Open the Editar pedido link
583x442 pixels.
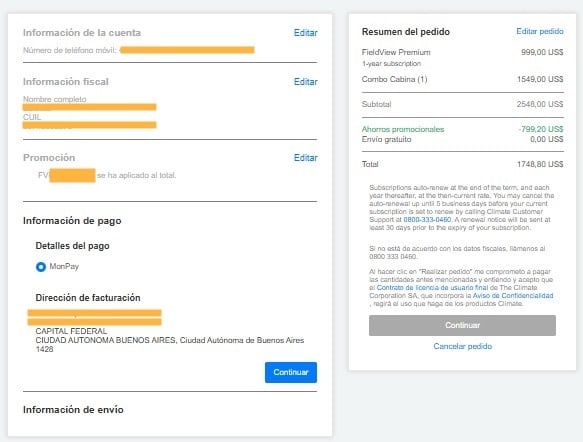(539, 31)
